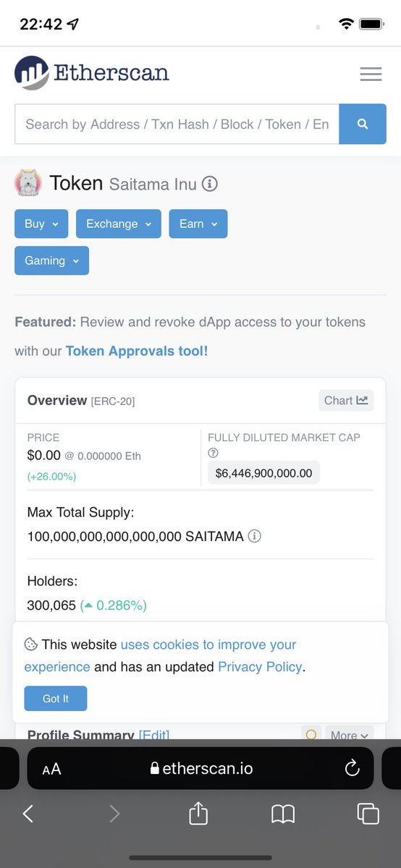Viewport: 401px width, 868px height.
Task: Expand the Earn dropdown
Action: (x=198, y=224)
